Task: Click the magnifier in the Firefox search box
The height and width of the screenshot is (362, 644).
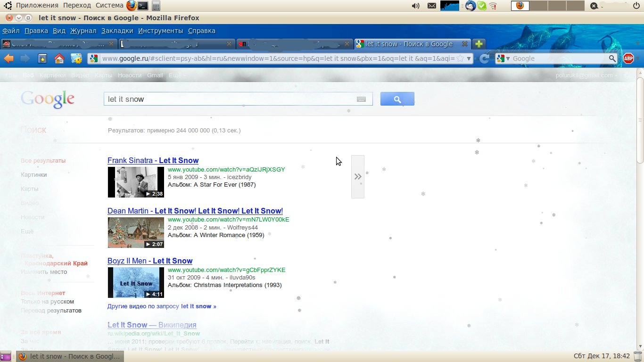Action: pyautogui.click(x=612, y=58)
